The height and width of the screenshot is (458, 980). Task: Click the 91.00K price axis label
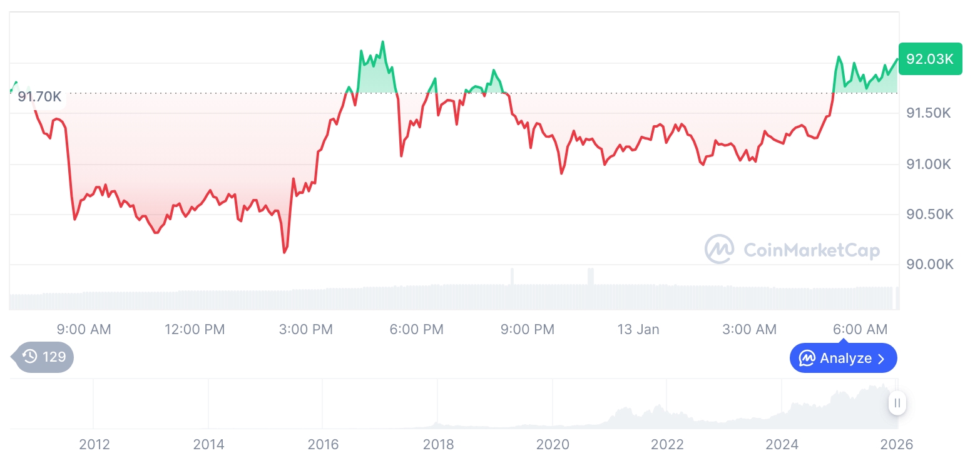(929, 164)
